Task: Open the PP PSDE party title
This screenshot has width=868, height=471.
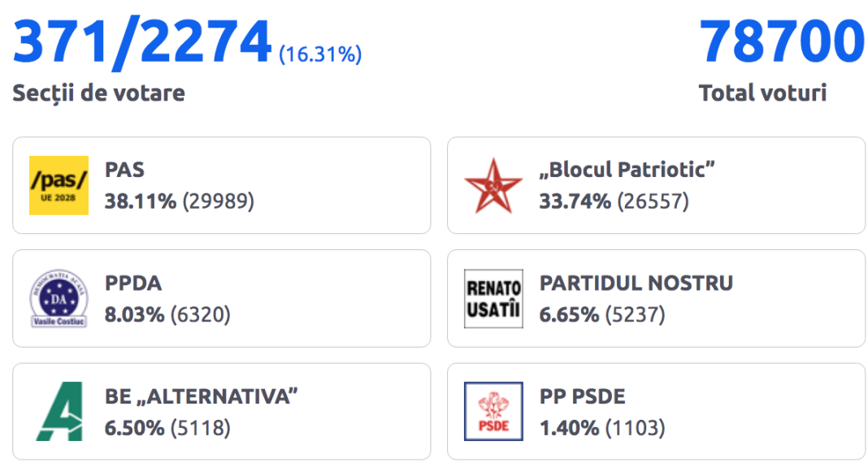Action: 583,396
